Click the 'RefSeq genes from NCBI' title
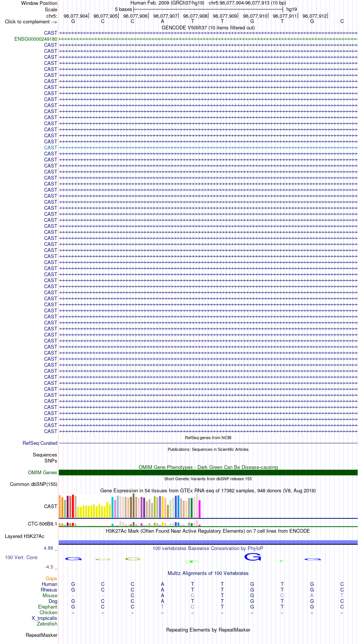The width and height of the screenshot is (358, 644). [208, 438]
